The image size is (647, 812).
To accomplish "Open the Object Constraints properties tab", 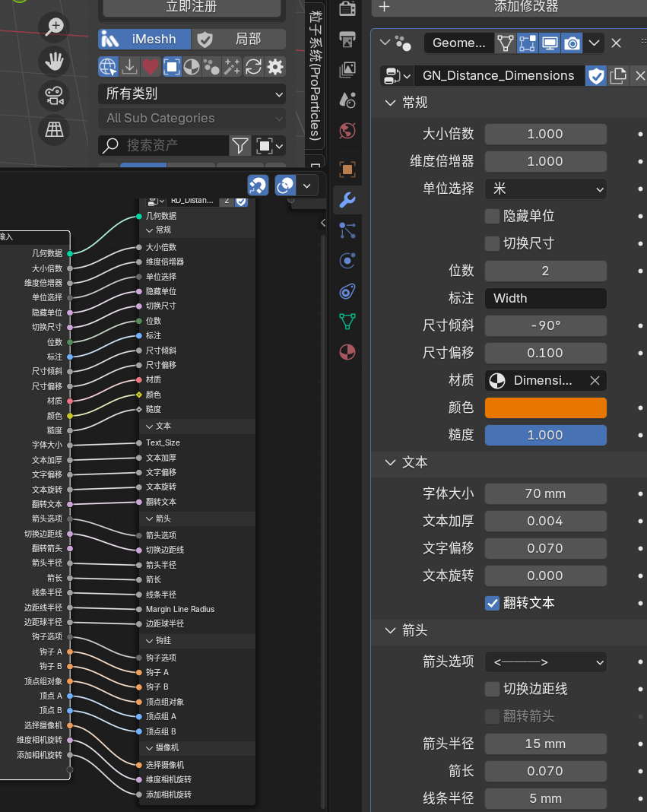I will 347,291.
